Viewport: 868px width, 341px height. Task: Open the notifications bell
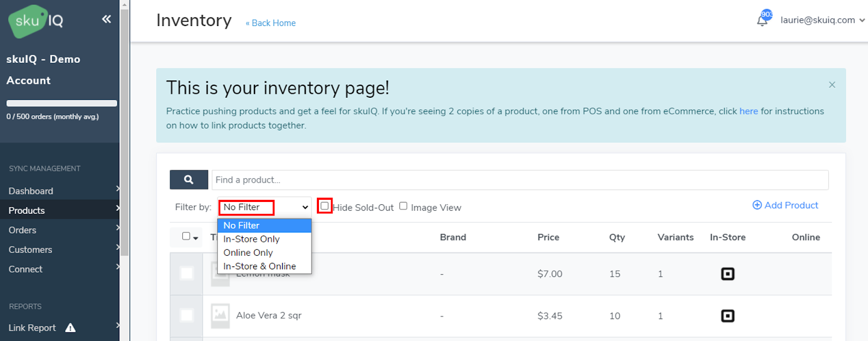tap(762, 20)
